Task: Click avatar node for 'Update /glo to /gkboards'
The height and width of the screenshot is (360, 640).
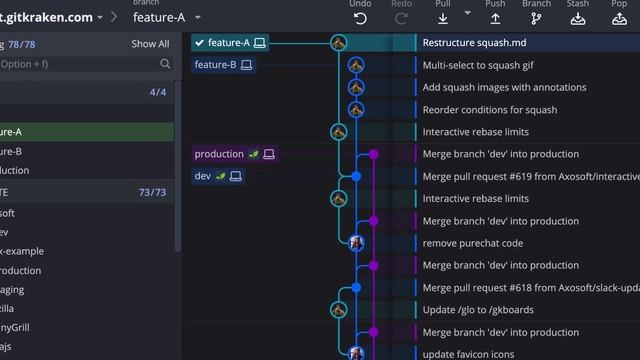Action: pos(338,310)
